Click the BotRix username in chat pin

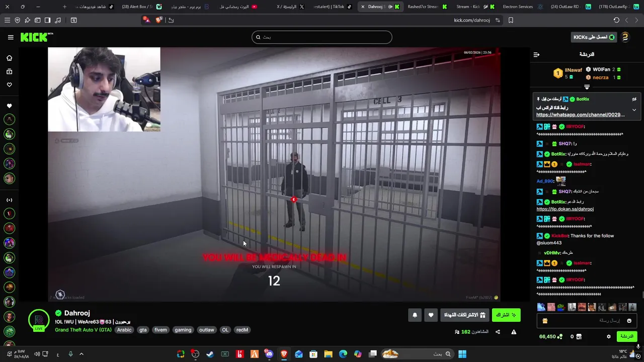coord(583,99)
